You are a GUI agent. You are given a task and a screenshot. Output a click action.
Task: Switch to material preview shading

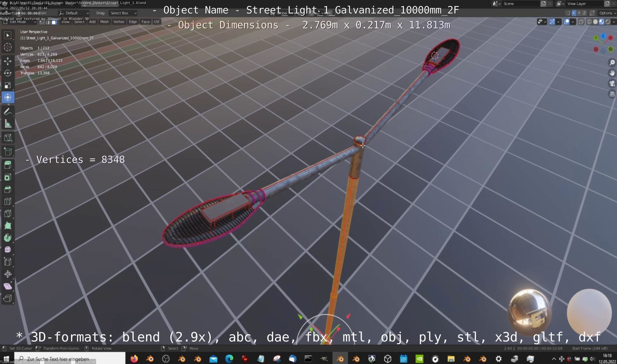[602, 22]
